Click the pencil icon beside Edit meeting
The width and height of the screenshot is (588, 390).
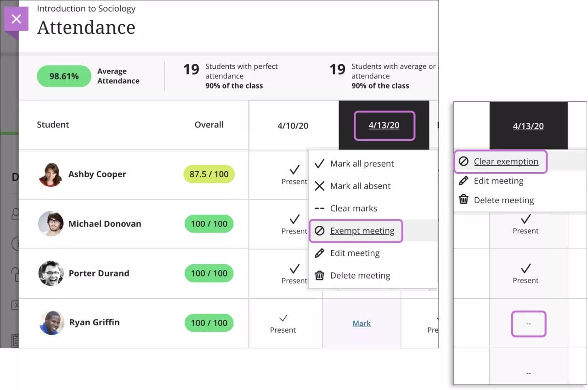point(320,253)
